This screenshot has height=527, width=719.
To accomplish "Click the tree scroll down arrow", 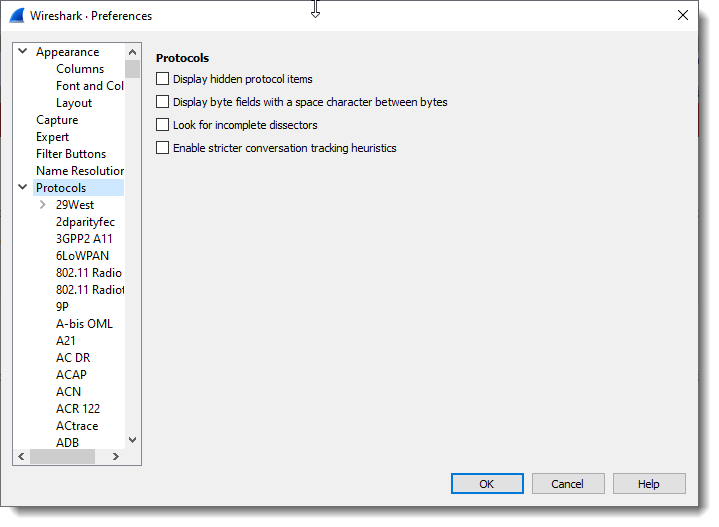I will [x=132, y=439].
